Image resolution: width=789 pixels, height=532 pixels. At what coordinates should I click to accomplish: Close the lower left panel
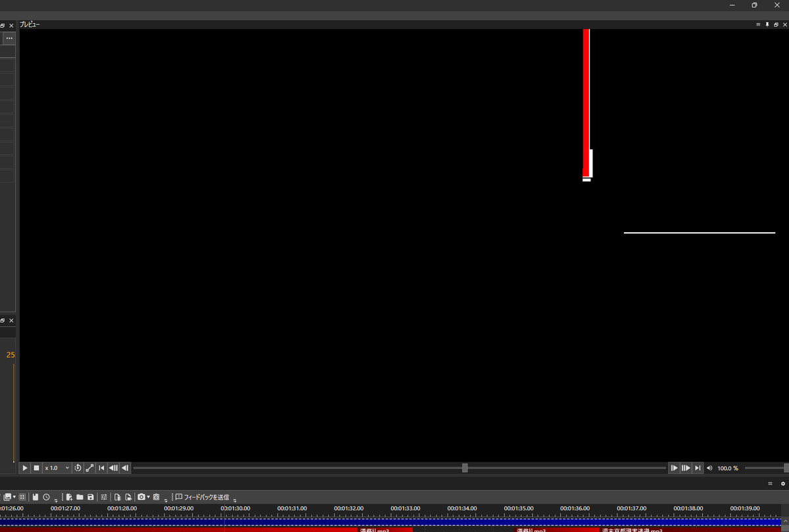pyautogui.click(x=11, y=320)
